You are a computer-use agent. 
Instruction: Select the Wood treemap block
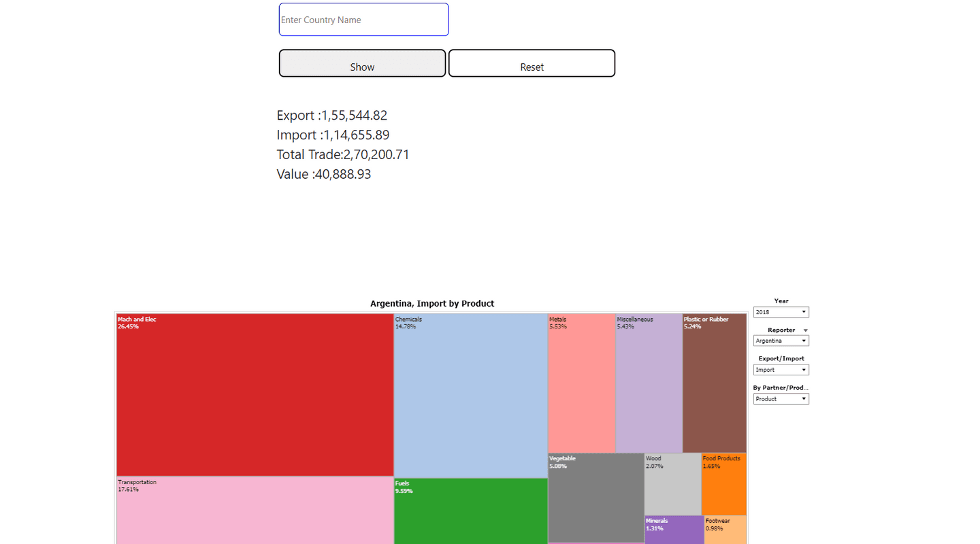pos(673,484)
